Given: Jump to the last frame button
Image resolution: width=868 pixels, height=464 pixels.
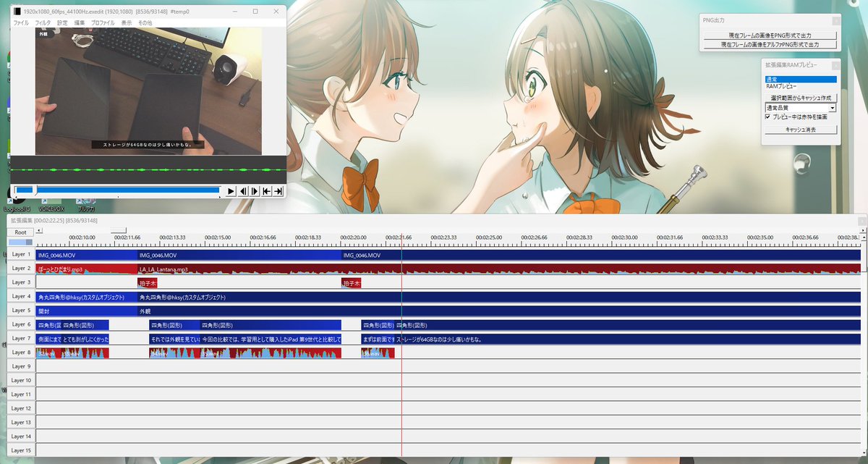Looking at the screenshot, I should 278,191.
